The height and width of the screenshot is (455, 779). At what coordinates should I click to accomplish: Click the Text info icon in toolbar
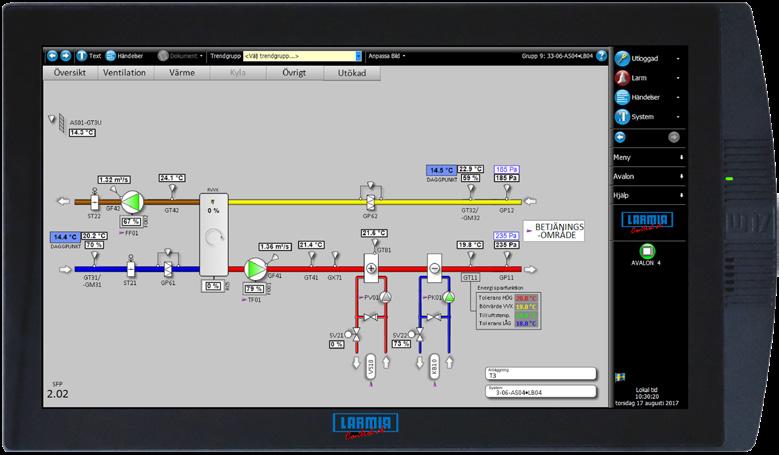click(82, 56)
